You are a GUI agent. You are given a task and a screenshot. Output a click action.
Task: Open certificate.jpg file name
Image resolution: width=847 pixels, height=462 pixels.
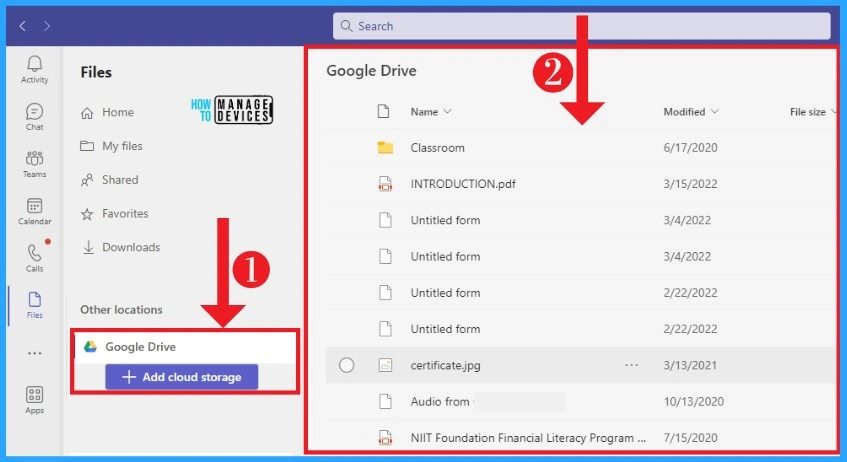tap(446, 365)
